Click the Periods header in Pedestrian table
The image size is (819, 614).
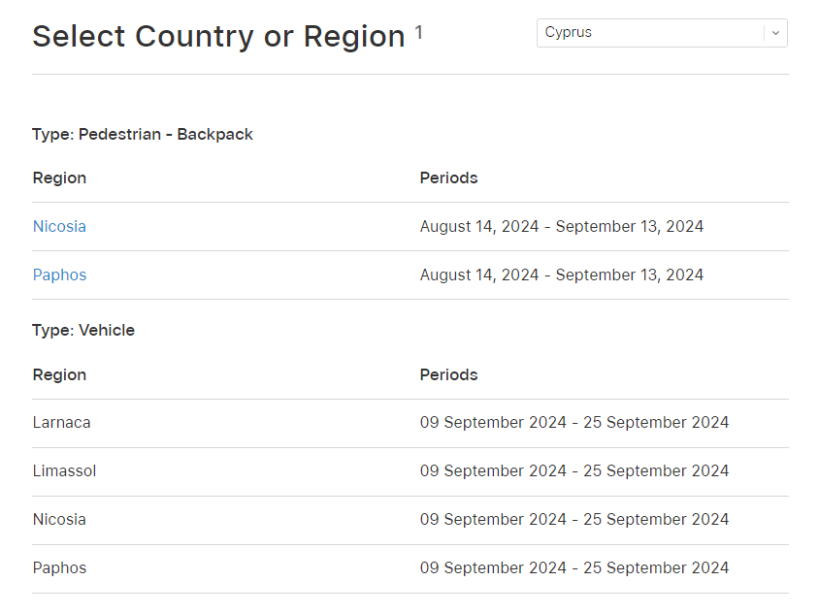[449, 178]
